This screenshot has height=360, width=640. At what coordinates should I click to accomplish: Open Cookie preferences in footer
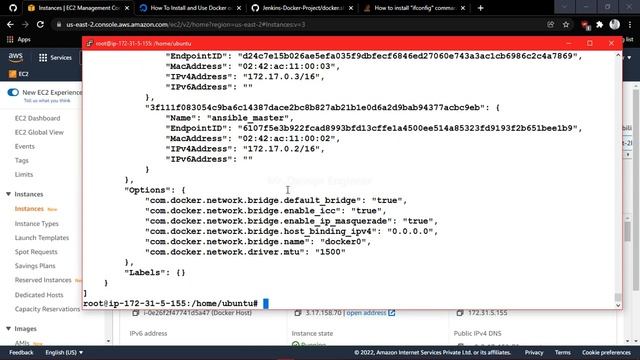coord(606,352)
